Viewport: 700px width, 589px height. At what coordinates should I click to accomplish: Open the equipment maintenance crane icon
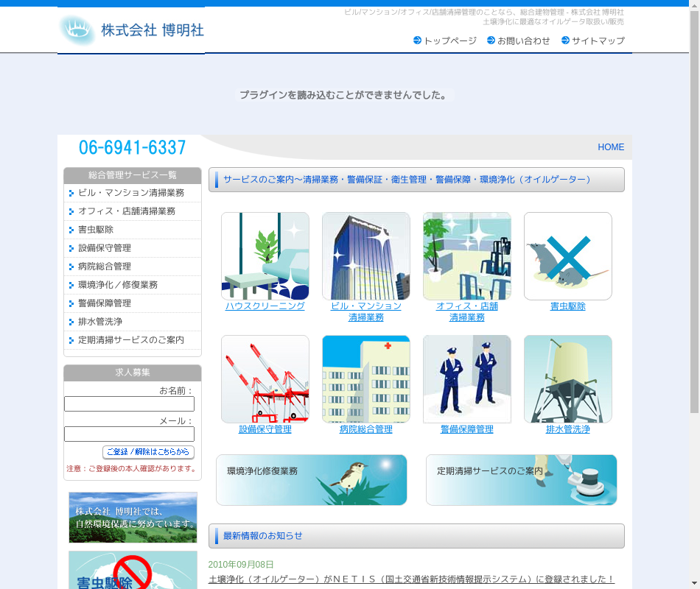[265, 379]
